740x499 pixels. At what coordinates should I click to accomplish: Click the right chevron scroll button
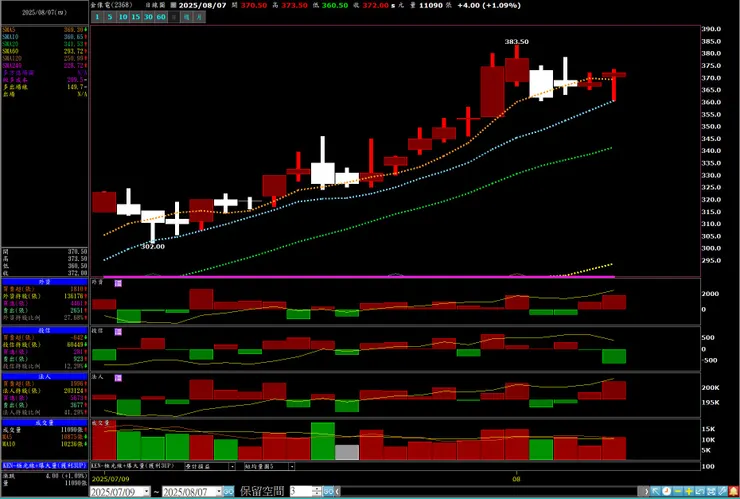pos(646,491)
